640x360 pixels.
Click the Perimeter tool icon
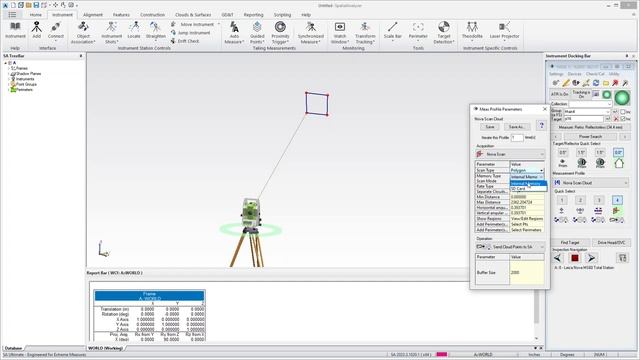(x=418, y=27)
